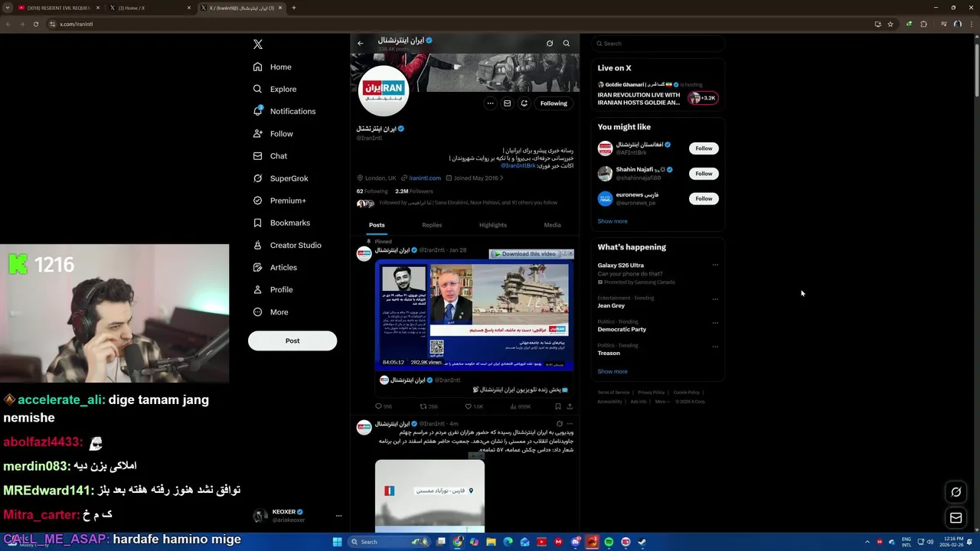The width and height of the screenshot is (980, 551).
Task: Open the floating messages envelope button
Action: [x=955, y=519]
